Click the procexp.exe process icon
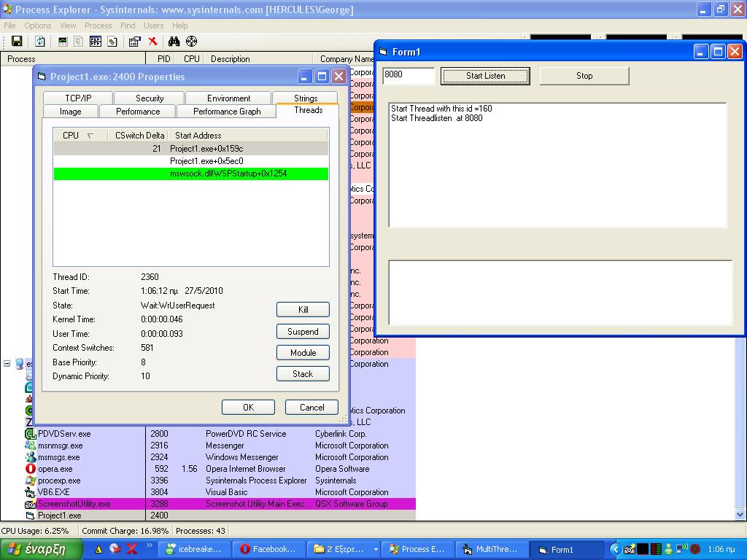The image size is (747, 560). coord(31,481)
